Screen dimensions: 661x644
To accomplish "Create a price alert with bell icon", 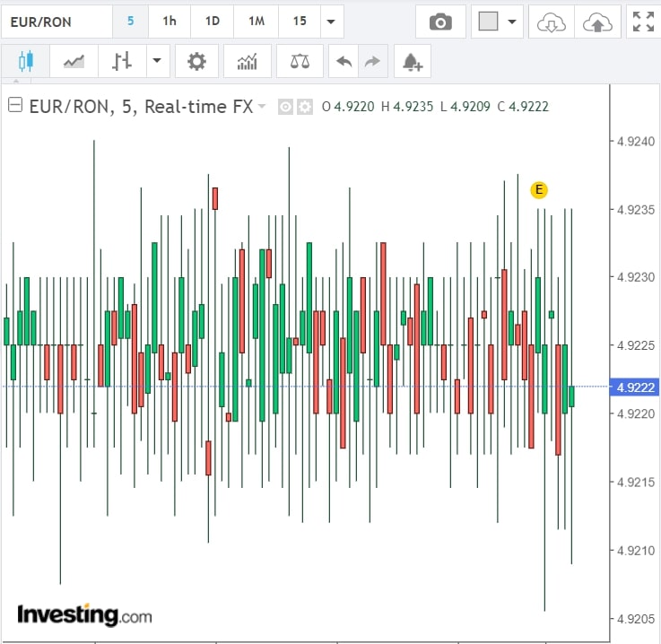I will coord(413,62).
